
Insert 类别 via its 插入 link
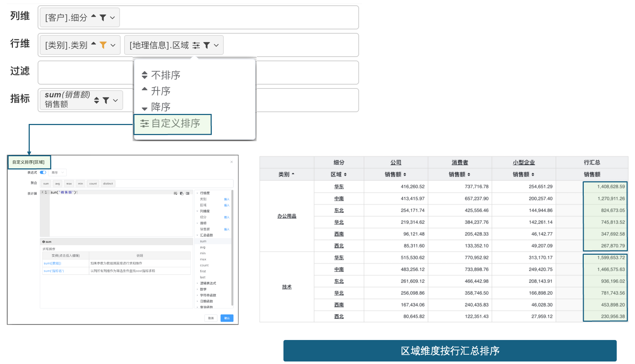pyautogui.click(x=226, y=199)
